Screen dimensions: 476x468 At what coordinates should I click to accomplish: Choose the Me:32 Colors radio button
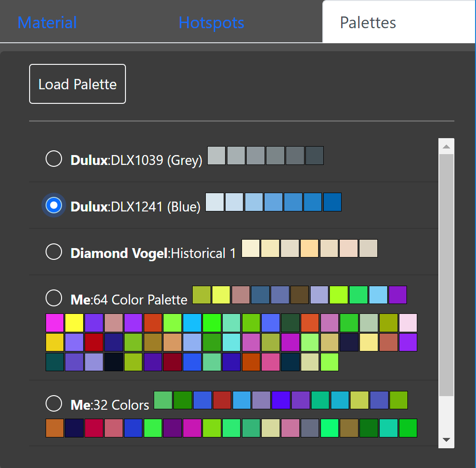(x=54, y=403)
